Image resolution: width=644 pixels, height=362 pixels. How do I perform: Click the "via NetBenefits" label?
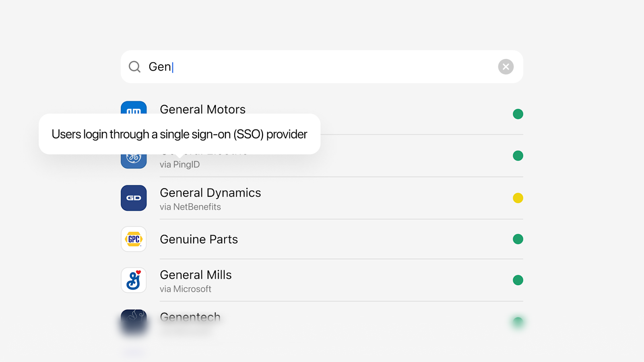(190, 207)
